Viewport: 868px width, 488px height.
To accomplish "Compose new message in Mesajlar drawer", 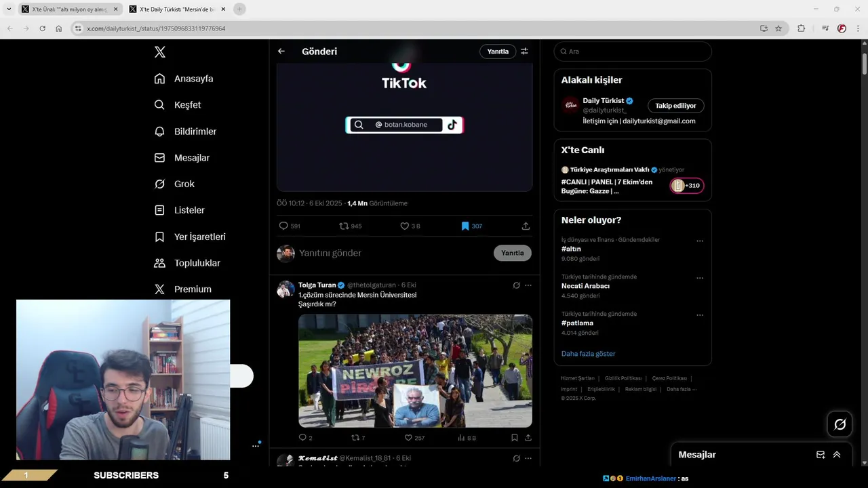I will tap(821, 455).
